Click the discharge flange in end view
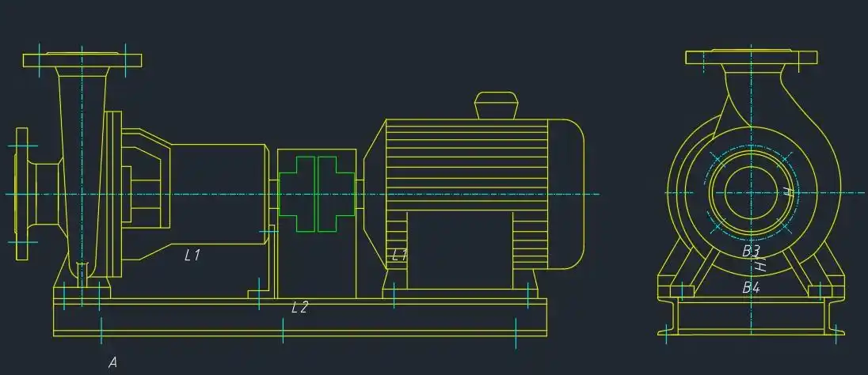The width and height of the screenshot is (868, 375). 750,57
